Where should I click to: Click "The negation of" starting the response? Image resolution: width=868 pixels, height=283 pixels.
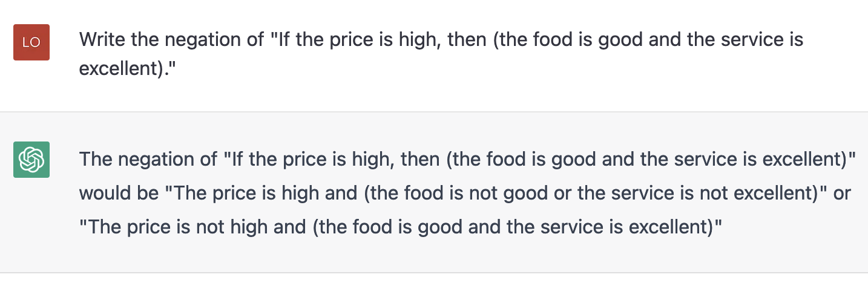click(x=148, y=159)
